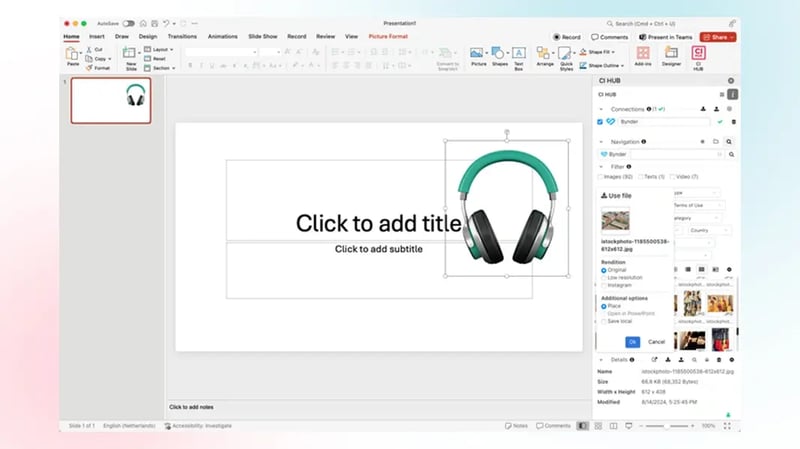The width and height of the screenshot is (800, 449).
Task: Open the Design tab
Action: click(148, 37)
